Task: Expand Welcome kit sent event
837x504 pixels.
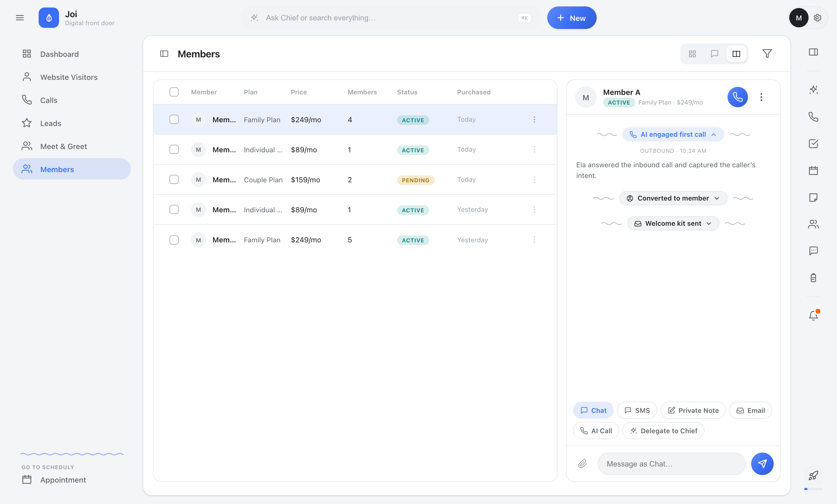Action: (x=673, y=223)
